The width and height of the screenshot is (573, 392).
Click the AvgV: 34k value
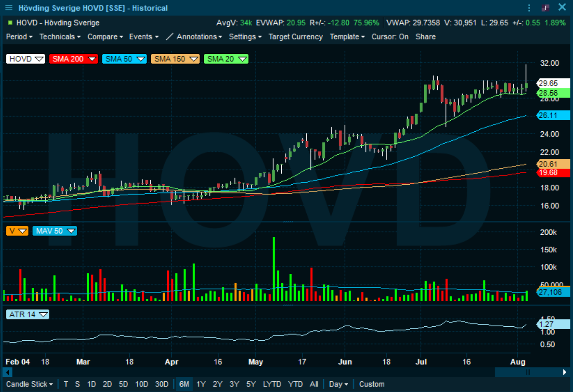pos(234,23)
